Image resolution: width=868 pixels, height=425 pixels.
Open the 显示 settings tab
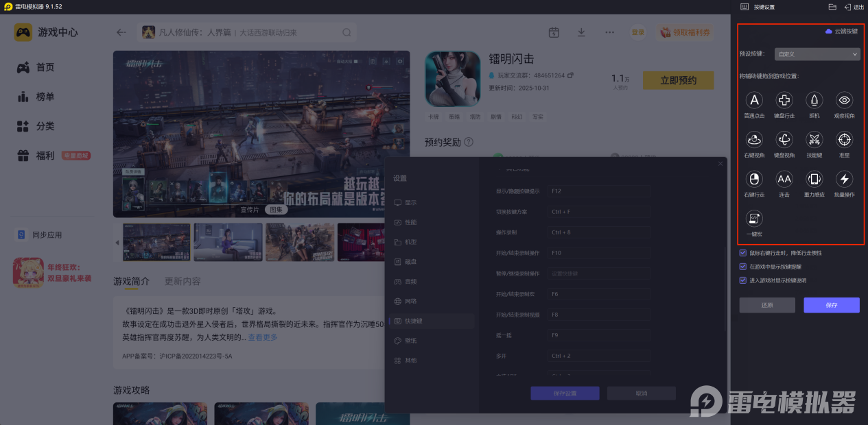pyautogui.click(x=432, y=203)
